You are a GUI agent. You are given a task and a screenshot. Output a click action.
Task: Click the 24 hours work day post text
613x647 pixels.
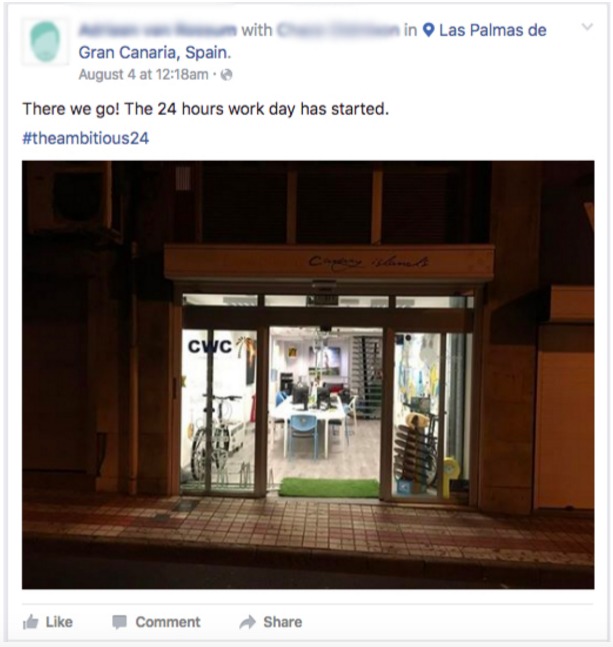point(205,109)
